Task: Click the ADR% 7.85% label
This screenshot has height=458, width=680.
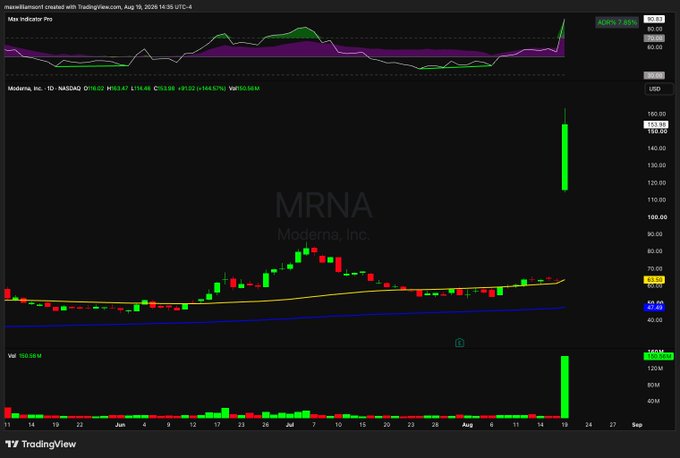Action: [617, 22]
